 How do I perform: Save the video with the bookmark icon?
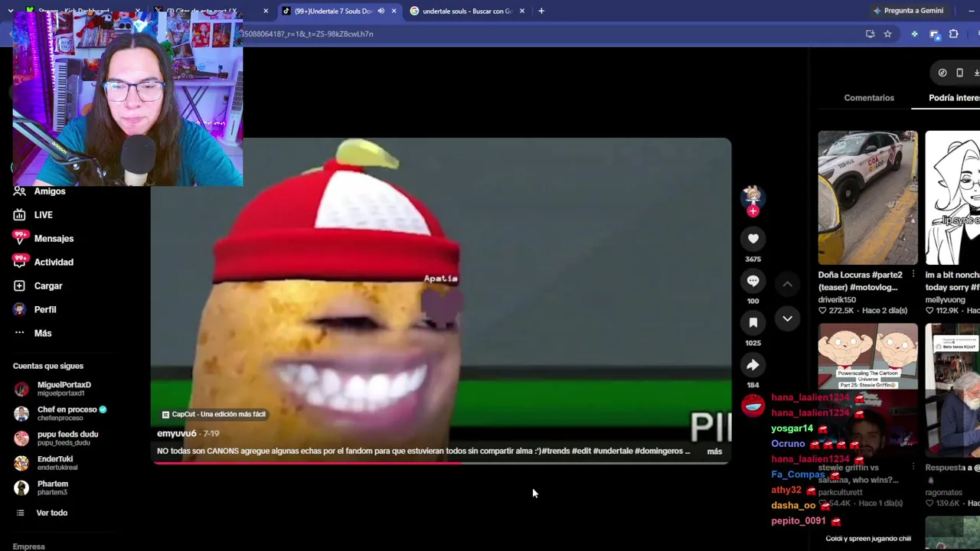[753, 323]
